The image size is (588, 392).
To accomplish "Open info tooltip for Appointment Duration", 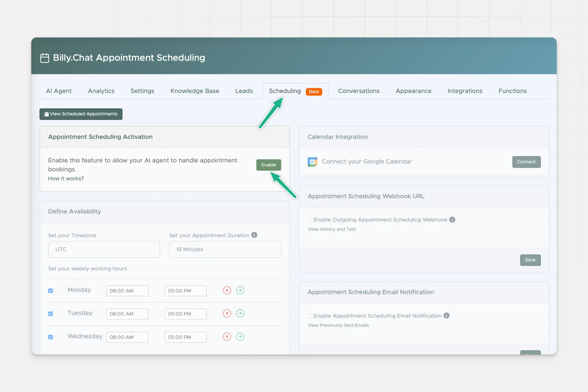I will (x=254, y=235).
